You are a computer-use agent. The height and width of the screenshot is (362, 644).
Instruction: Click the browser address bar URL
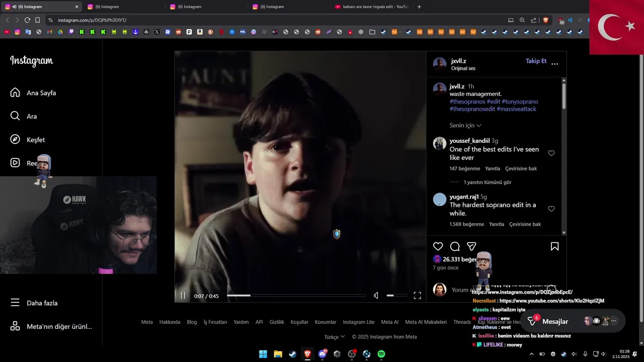92,20
